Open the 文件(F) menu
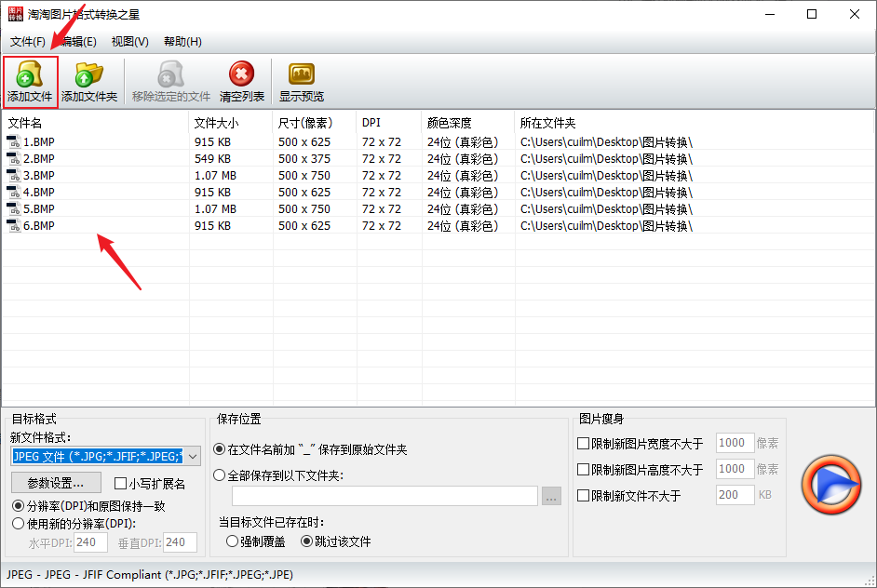The width and height of the screenshot is (877, 588). pyautogui.click(x=27, y=41)
